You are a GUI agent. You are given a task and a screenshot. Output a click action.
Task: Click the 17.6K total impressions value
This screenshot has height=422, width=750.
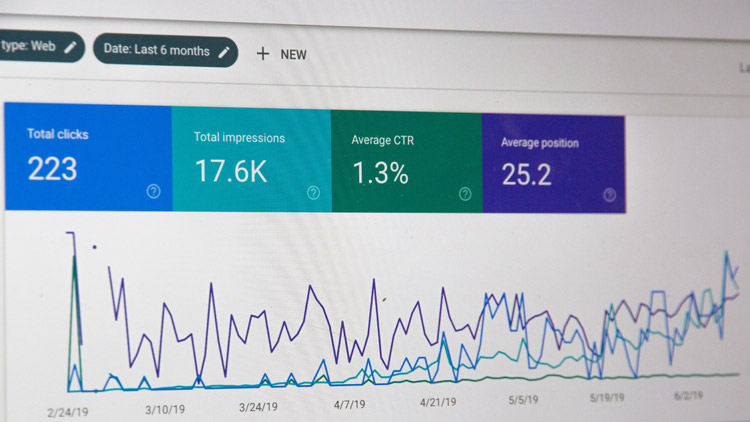pos(230,171)
